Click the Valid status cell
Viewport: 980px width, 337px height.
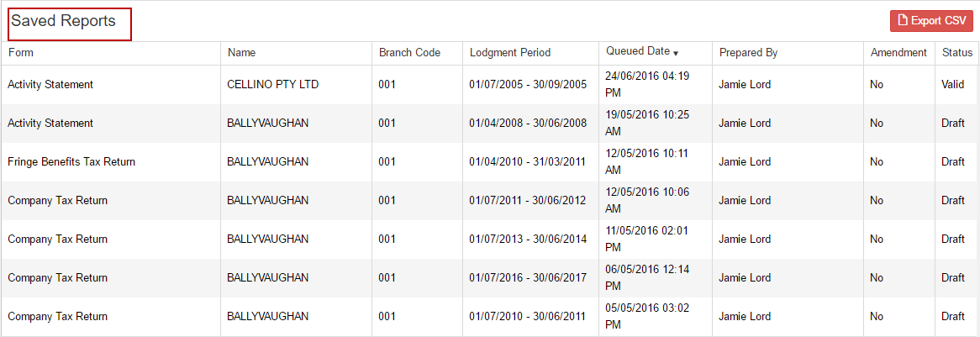coord(952,84)
